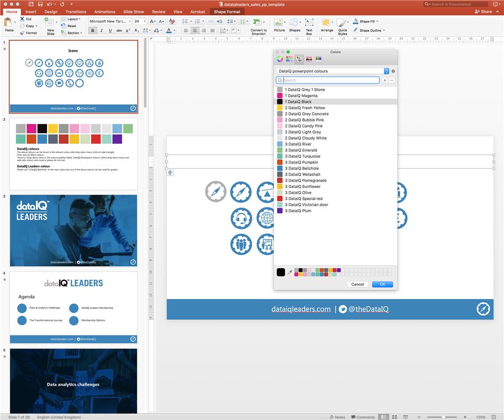Decrease font size with A-down icon
The width and height of the screenshot is (504, 420).
pos(161,21)
